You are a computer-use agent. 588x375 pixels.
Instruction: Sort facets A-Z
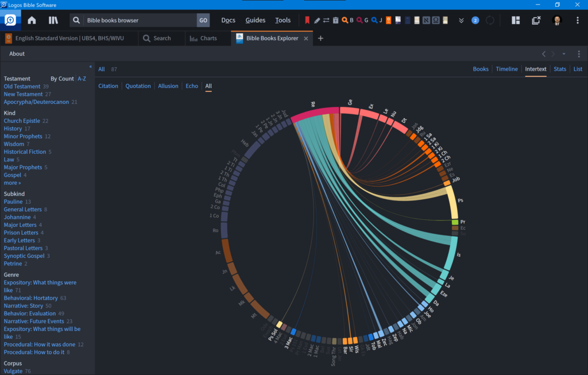click(x=82, y=79)
